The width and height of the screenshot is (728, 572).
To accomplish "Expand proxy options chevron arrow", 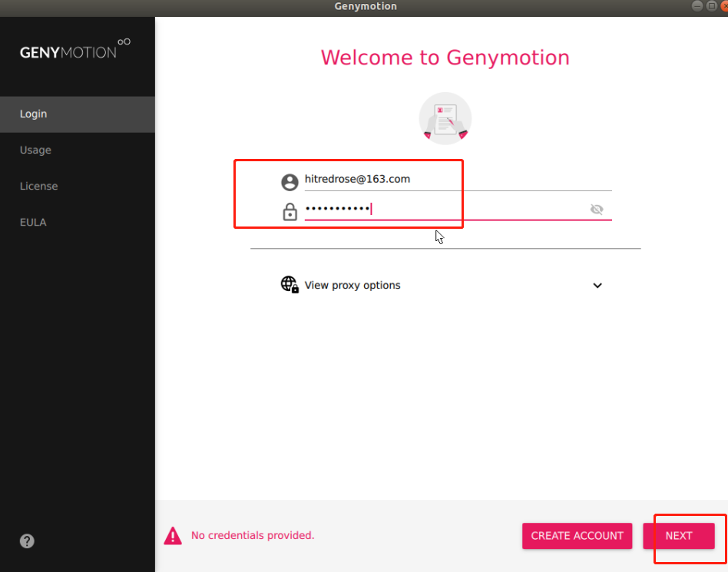I will [597, 286].
